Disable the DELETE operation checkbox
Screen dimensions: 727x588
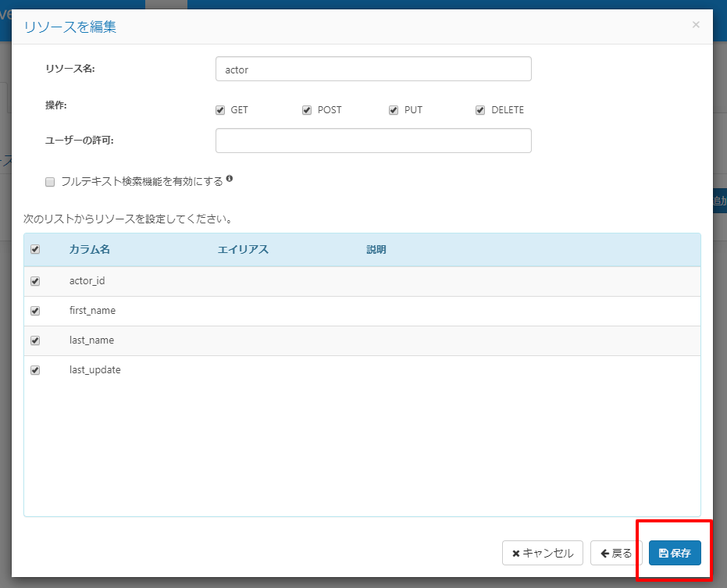coord(480,110)
